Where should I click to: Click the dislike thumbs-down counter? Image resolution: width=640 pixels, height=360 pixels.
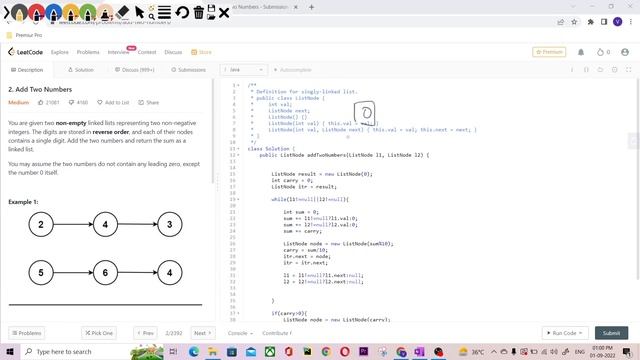coord(78,102)
